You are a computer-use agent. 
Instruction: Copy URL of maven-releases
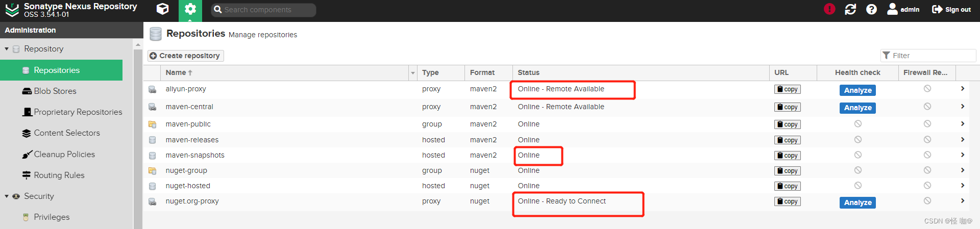tap(788, 140)
